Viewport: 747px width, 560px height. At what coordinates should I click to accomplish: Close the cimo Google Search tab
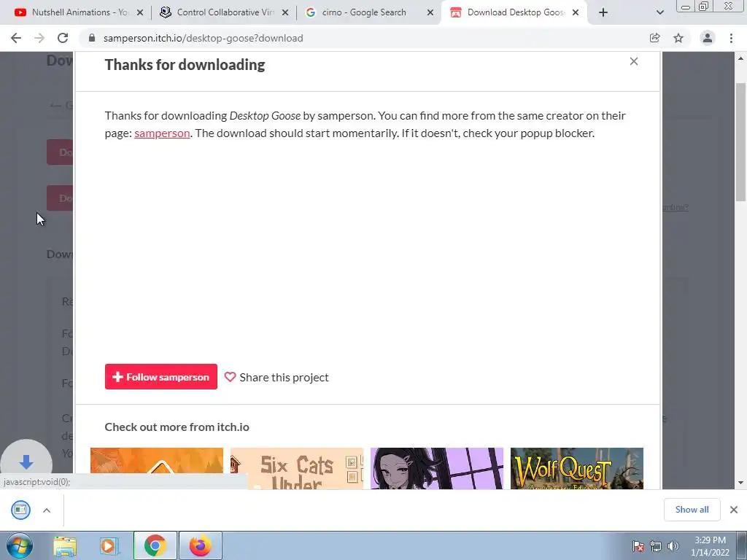(430, 13)
